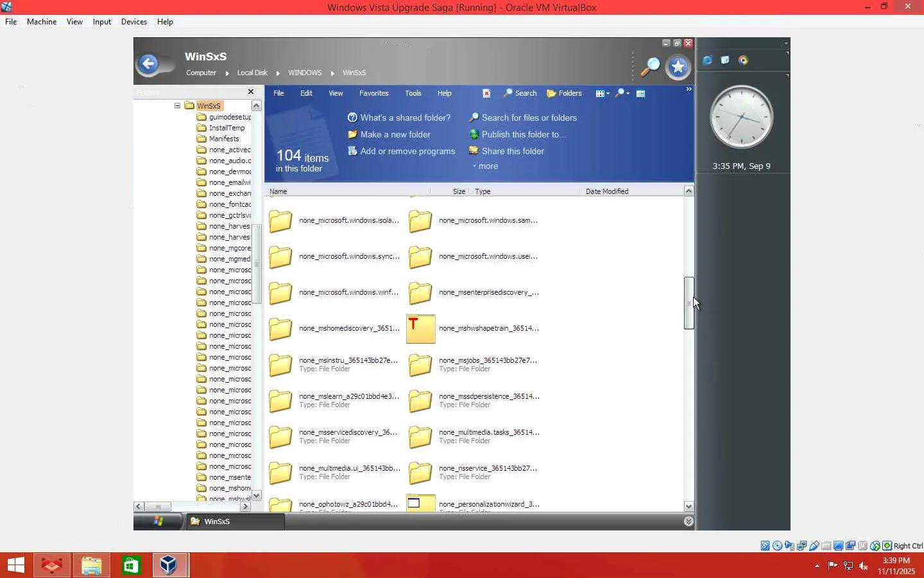Select none_mssdpersistence folder icon
The height and width of the screenshot is (578, 924).
coord(420,401)
